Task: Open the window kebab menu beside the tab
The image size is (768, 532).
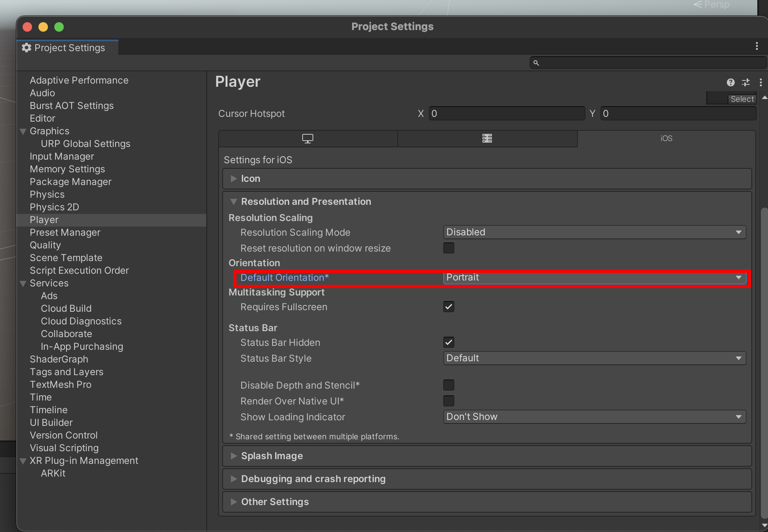Action: (x=757, y=46)
